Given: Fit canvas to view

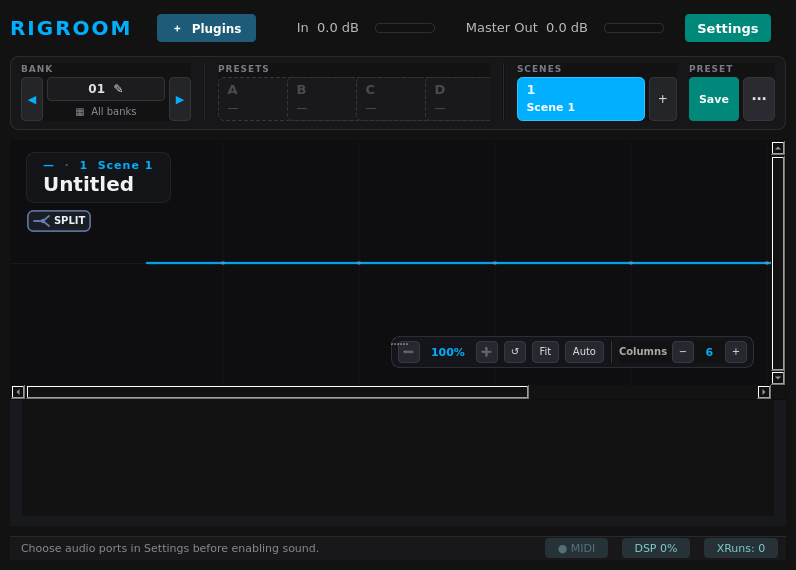Looking at the screenshot, I should tap(545, 352).
